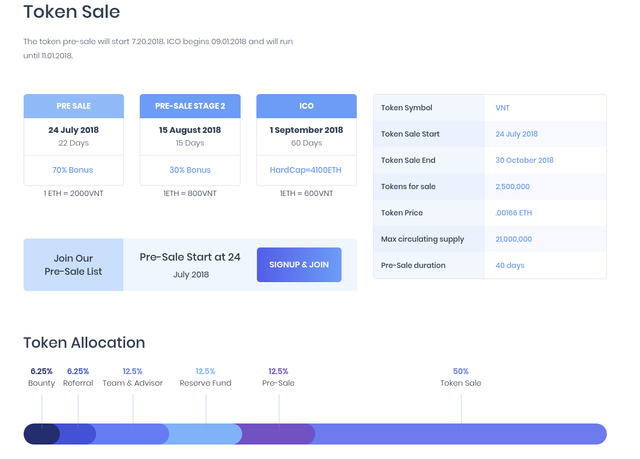Click the Referral segment of allocation bar

pyautogui.click(x=78, y=433)
